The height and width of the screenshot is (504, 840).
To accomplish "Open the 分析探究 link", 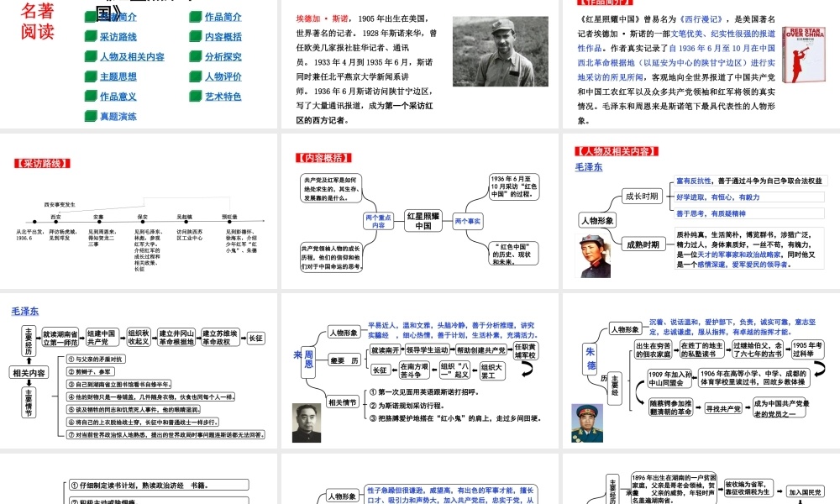I will point(223,56).
